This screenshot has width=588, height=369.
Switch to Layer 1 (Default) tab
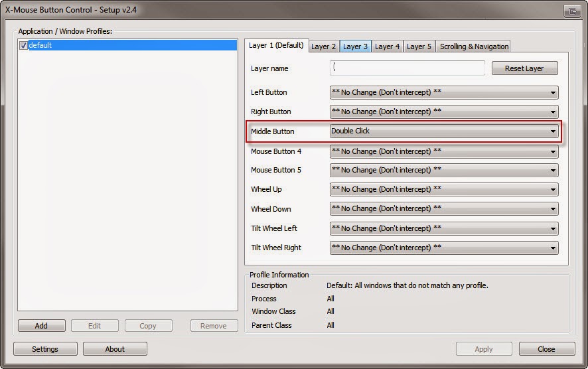(x=276, y=45)
